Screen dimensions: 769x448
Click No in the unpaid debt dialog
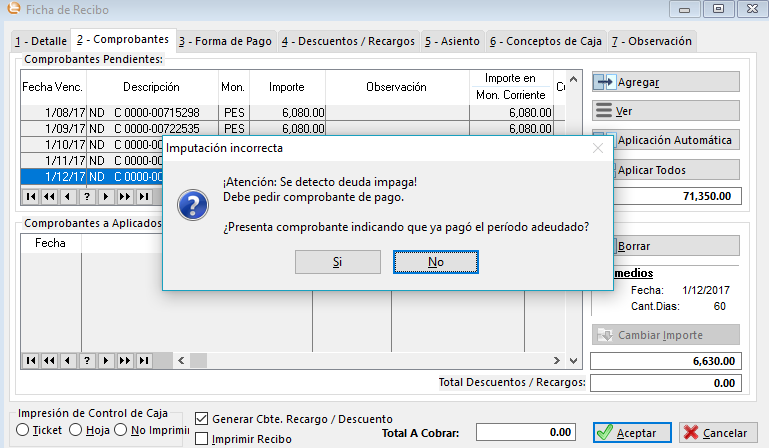[436, 261]
